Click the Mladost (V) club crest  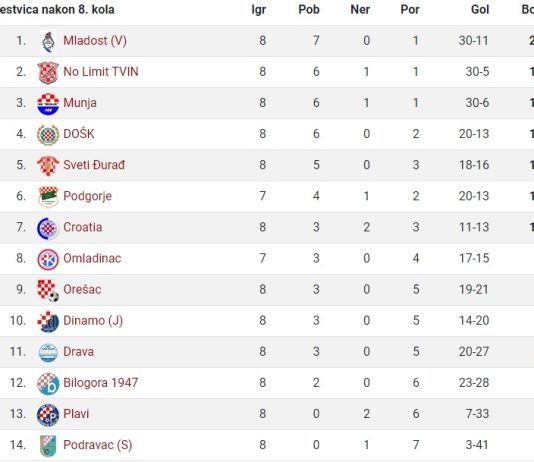tap(48, 42)
